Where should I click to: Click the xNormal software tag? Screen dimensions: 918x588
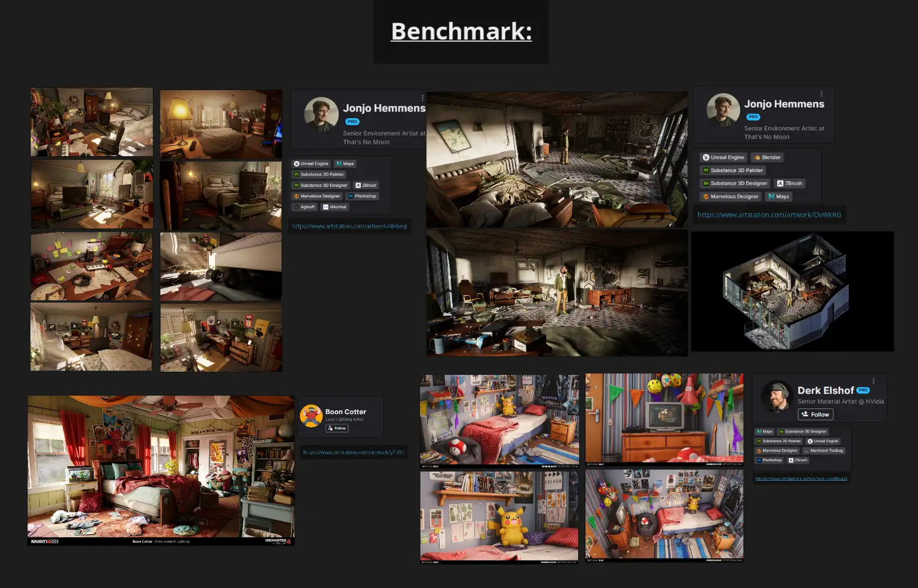point(335,207)
